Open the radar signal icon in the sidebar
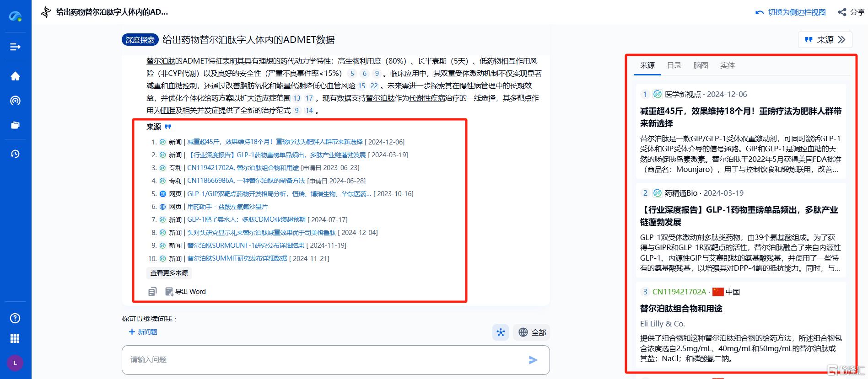The image size is (868, 379). click(x=15, y=101)
